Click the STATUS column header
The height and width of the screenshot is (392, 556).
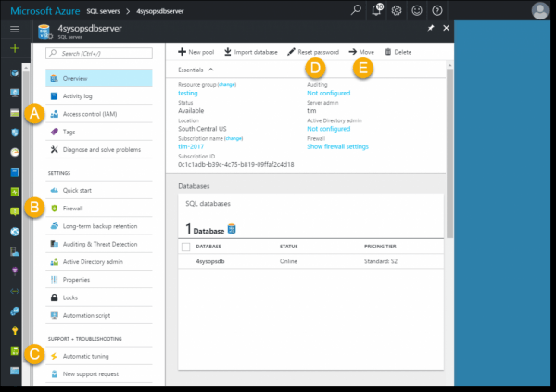(288, 247)
